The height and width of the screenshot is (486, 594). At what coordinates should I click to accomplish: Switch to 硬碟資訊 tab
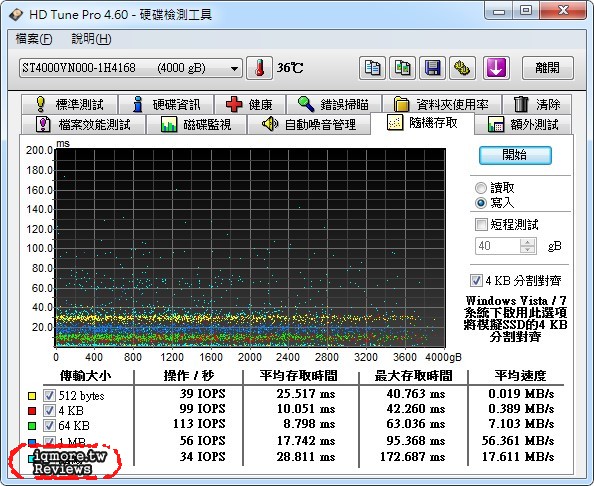166,104
